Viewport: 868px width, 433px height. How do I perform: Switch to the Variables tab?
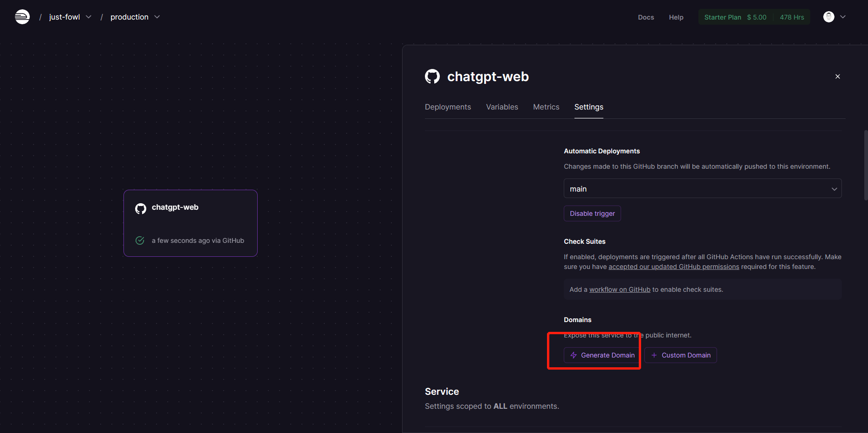click(502, 107)
